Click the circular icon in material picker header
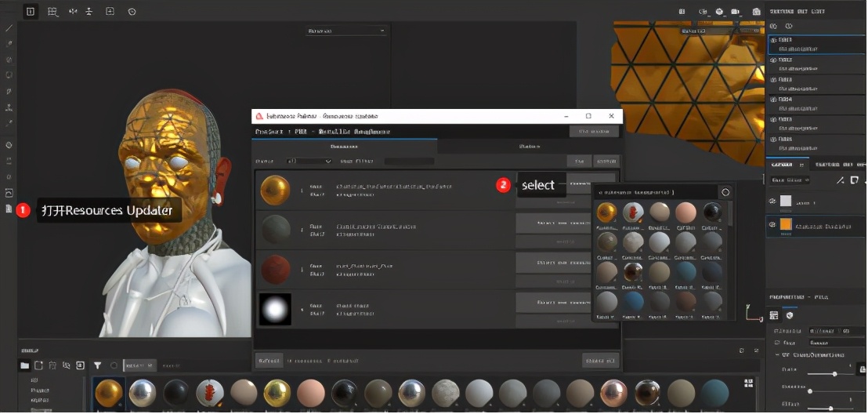 click(725, 192)
